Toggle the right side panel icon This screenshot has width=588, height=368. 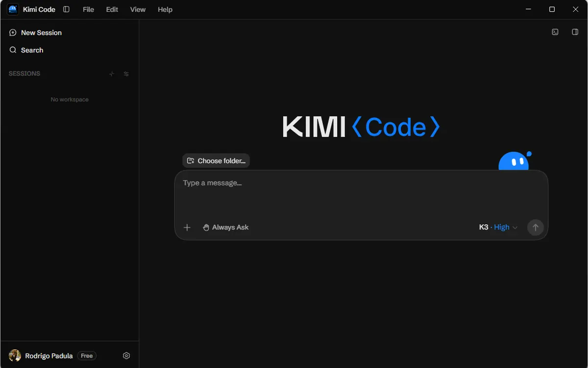[x=575, y=32]
